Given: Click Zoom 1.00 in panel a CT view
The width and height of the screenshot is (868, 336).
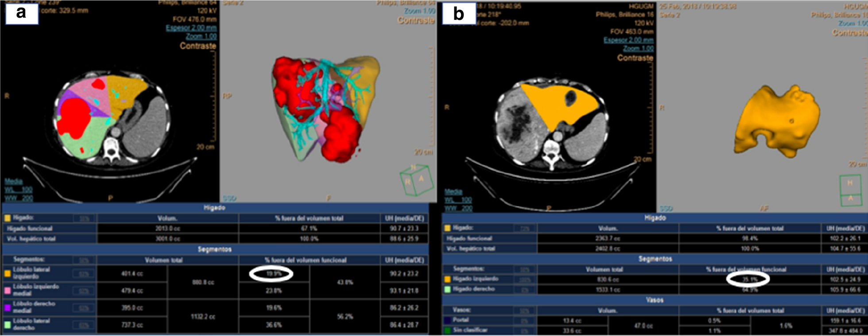Looking at the screenshot, I should click(x=201, y=36).
